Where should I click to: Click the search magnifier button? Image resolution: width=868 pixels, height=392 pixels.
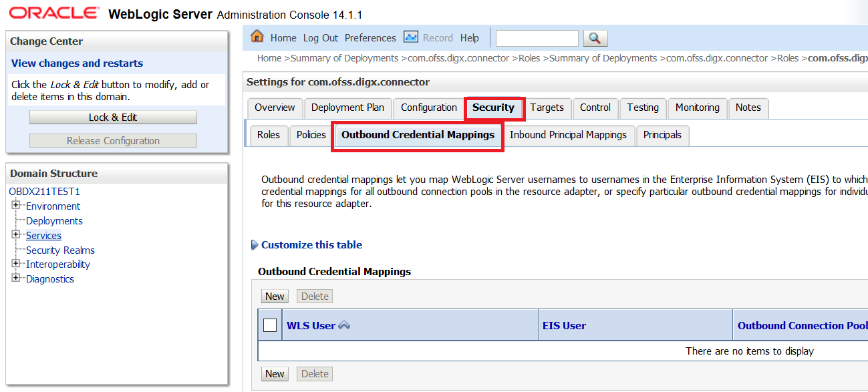(595, 38)
